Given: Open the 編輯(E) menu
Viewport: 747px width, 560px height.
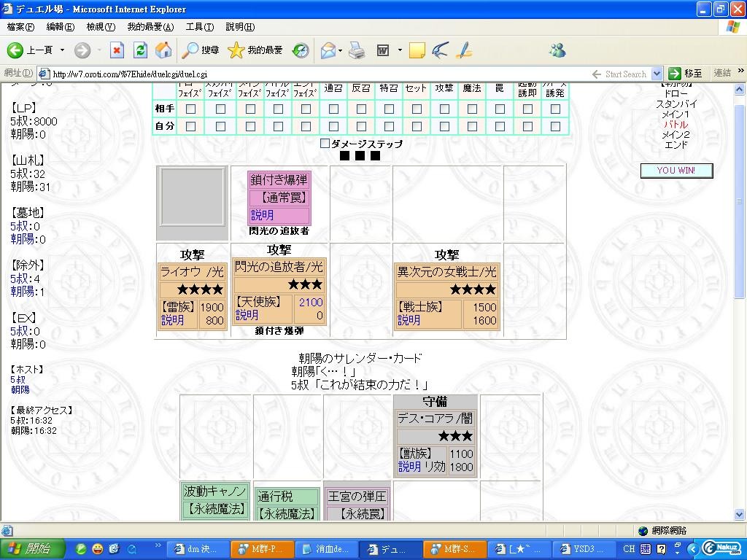Looking at the screenshot, I should pyautogui.click(x=60, y=27).
